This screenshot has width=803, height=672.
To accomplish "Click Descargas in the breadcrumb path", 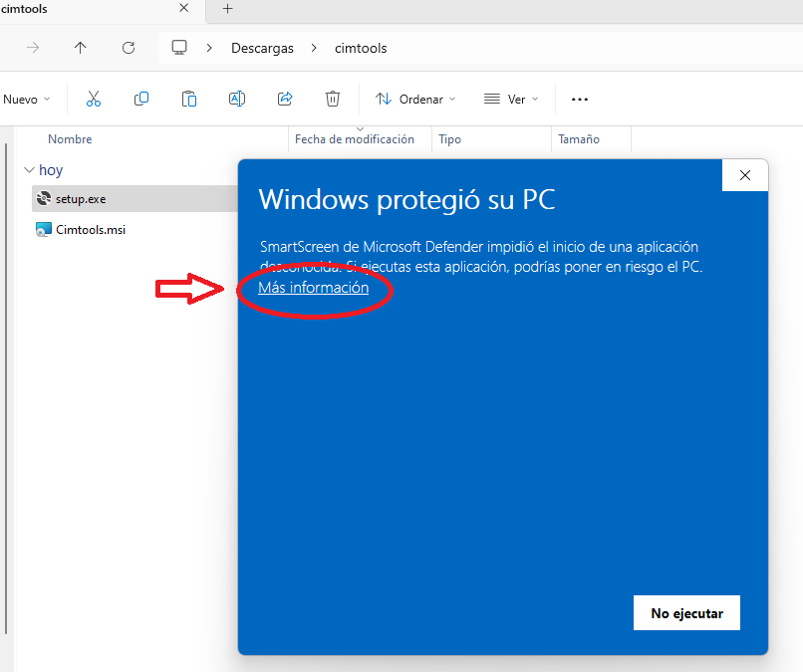I will [x=262, y=48].
